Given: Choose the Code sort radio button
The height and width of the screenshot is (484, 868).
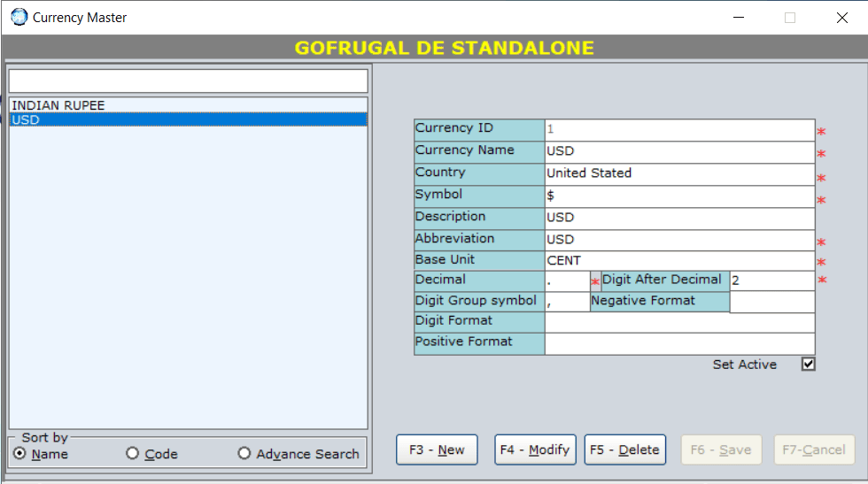Looking at the screenshot, I should tap(133, 454).
